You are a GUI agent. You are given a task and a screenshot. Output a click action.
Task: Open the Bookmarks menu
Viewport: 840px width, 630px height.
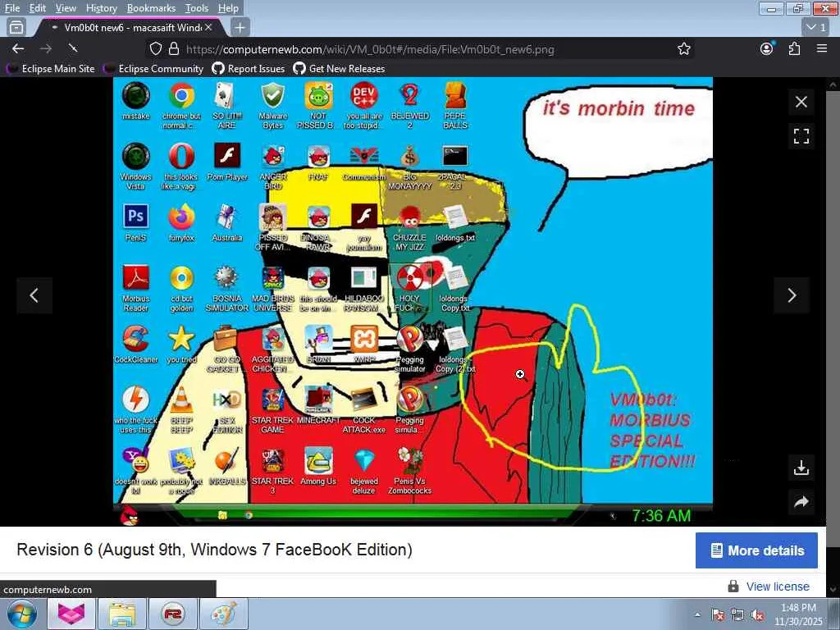click(151, 8)
